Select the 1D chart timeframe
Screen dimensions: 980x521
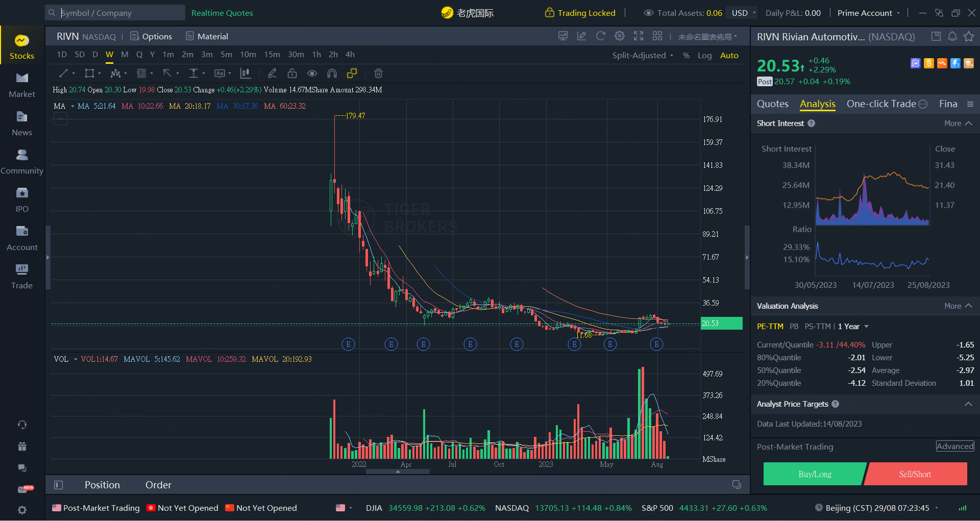tap(62, 55)
